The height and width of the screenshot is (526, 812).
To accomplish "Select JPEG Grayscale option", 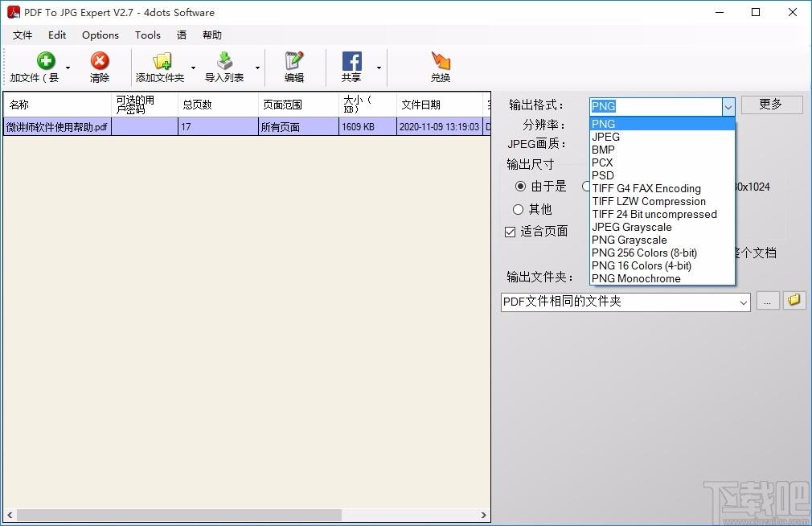I will click(662, 227).
